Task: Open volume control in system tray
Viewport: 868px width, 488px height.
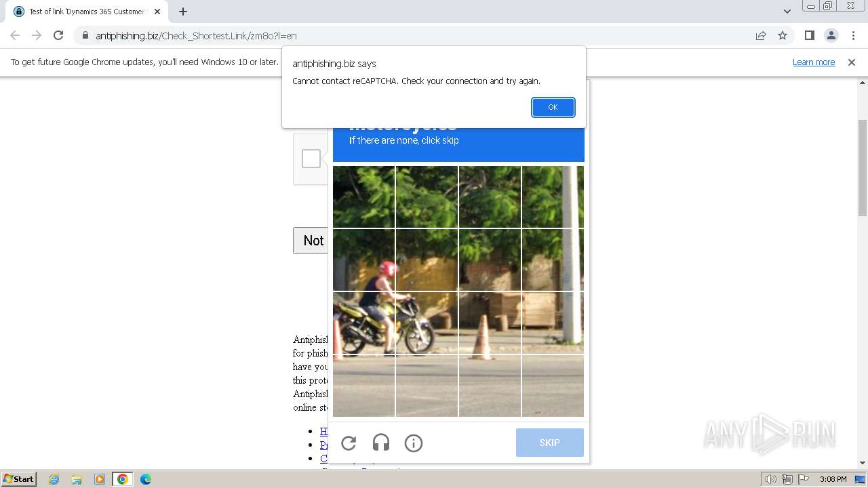Action: click(771, 479)
